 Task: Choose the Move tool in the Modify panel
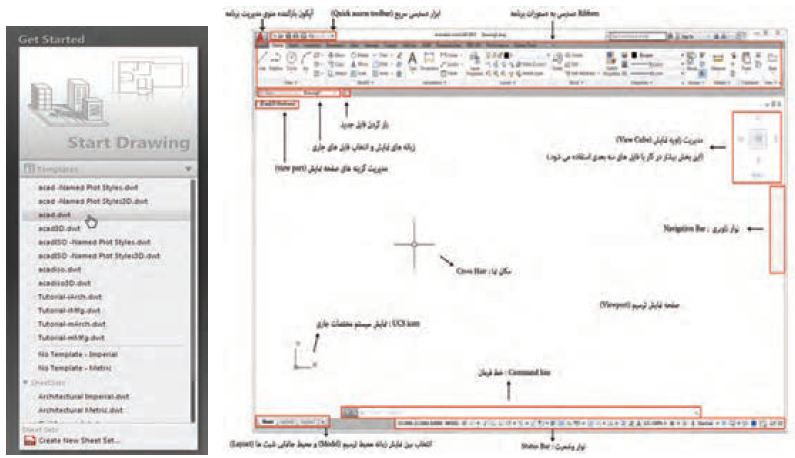tap(337, 55)
